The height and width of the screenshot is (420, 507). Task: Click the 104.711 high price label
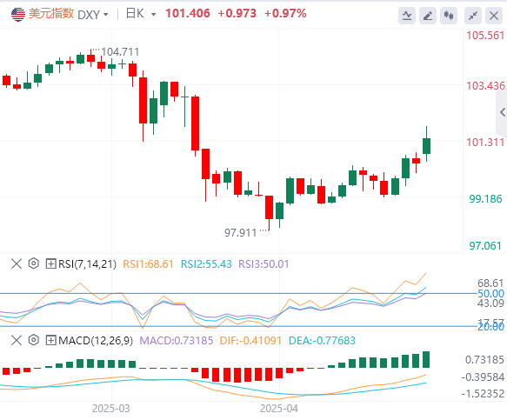tap(120, 51)
